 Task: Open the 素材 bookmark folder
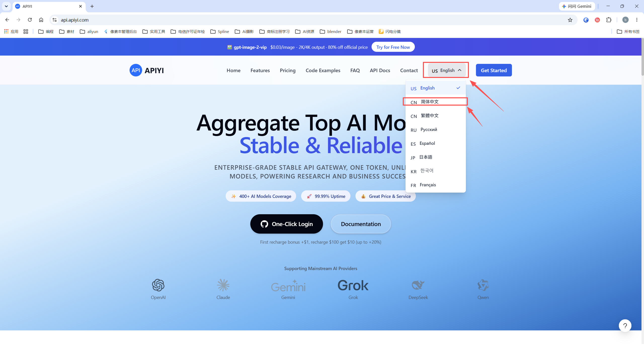[67, 31]
